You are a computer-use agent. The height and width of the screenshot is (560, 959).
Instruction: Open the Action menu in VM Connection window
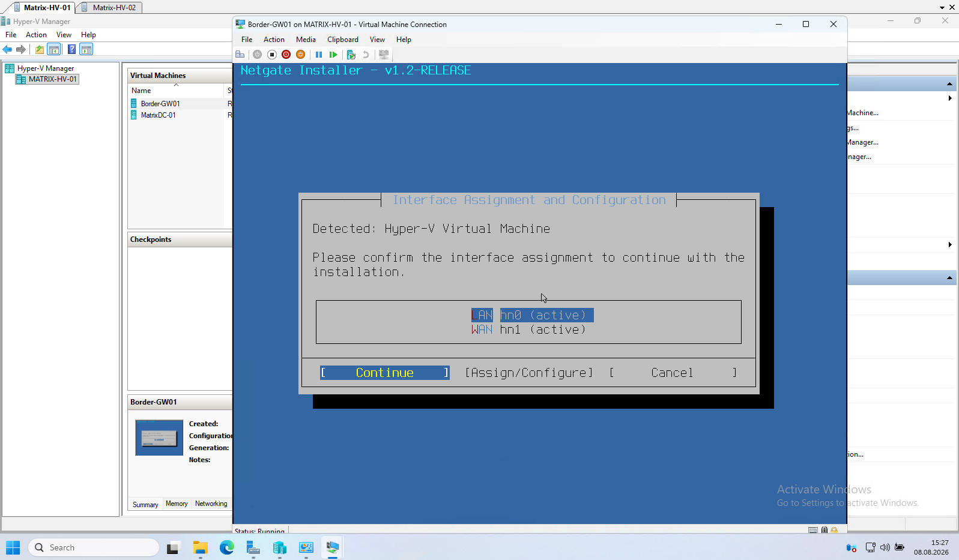coord(274,40)
